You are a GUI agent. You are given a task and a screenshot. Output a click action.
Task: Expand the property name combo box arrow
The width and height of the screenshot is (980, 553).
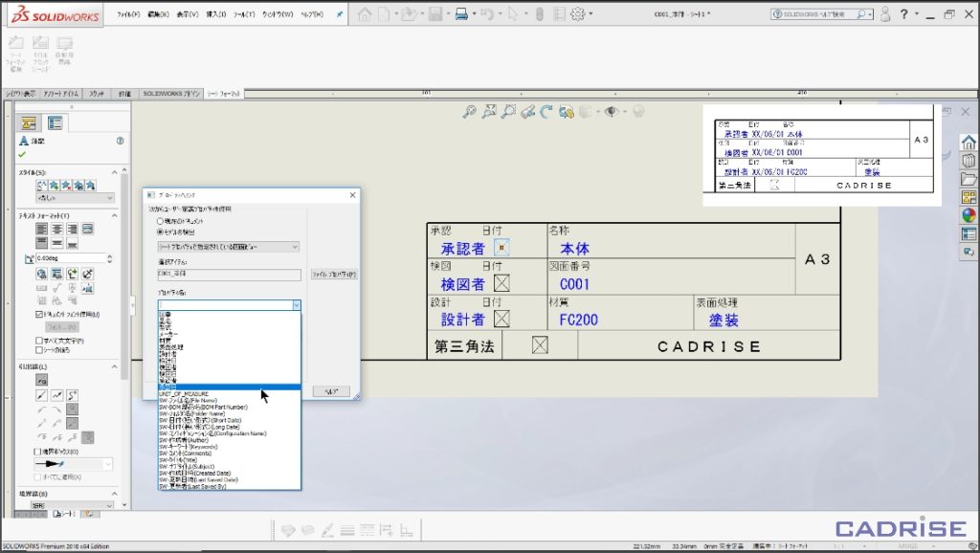296,305
